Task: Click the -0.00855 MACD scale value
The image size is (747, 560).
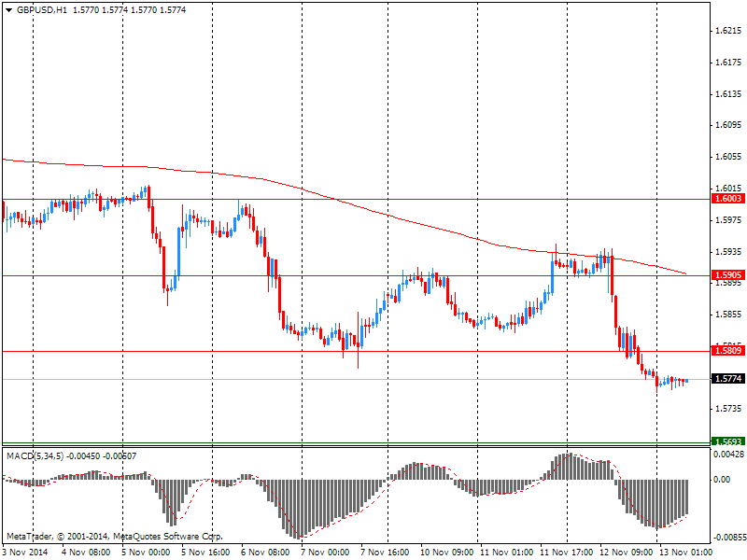Action: click(728, 538)
